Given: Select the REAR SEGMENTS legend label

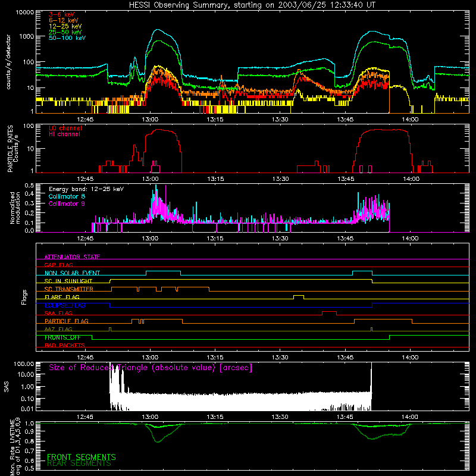Looking at the screenshot, I should (x=79, y=464).
